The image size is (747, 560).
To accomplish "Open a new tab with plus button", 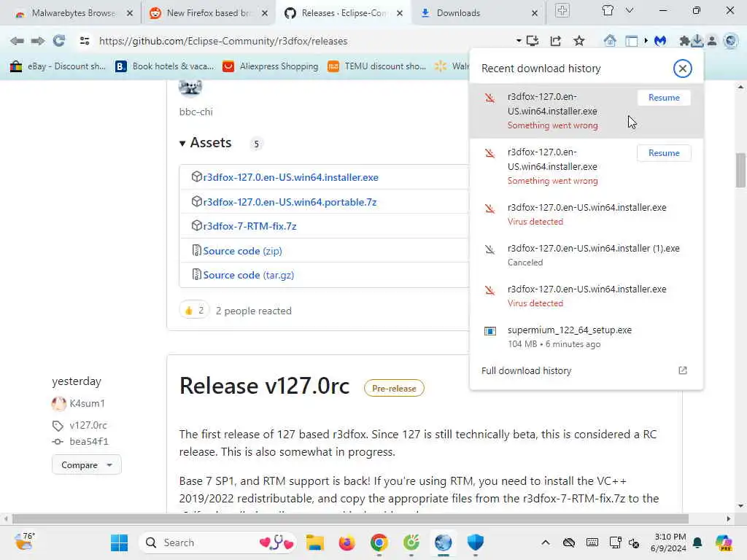I will [x=562, y=10].
